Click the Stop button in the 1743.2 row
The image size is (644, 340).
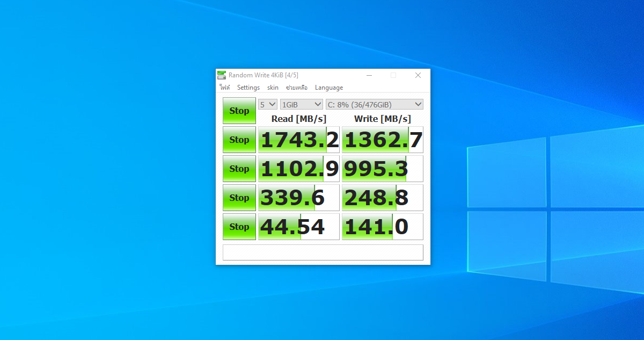239,140
